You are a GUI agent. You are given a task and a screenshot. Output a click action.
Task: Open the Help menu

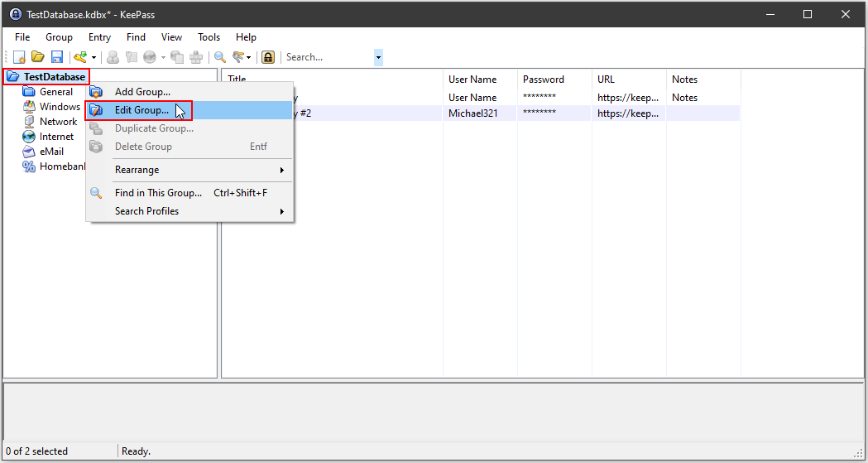pyautogui.click(x=246, y=37)
